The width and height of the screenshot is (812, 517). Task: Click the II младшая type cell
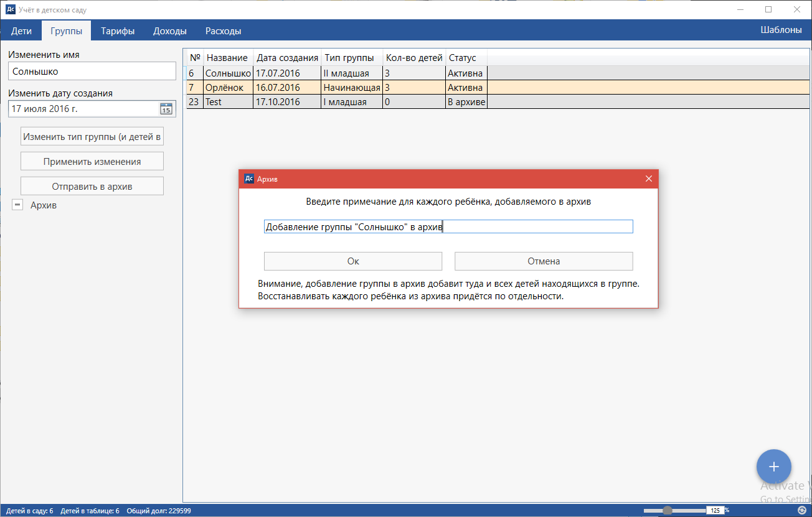coord(352,73)
